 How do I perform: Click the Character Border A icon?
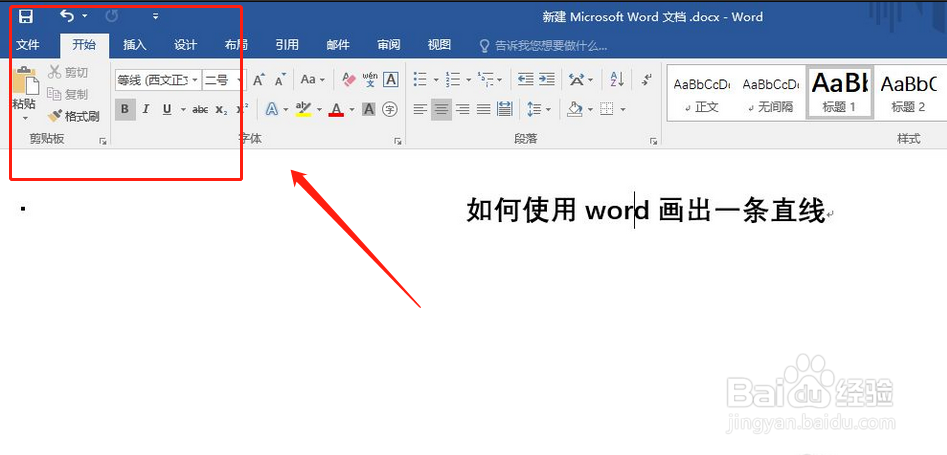[x=391, y=79]
